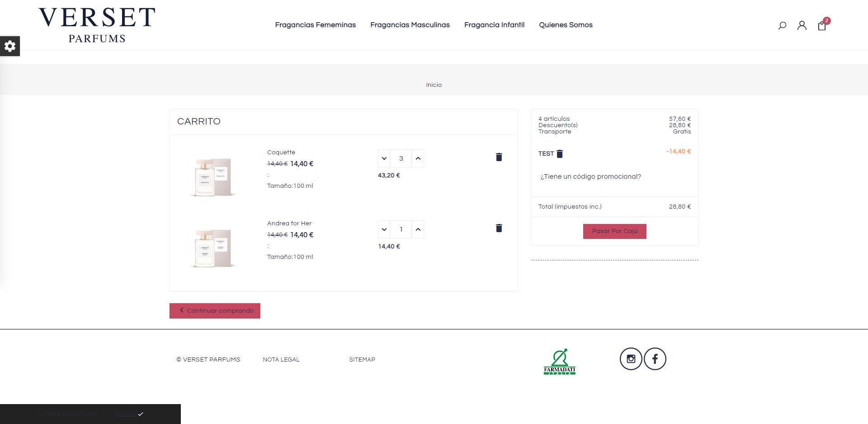Click the Coquette quantity field

(x=401, y=158)
